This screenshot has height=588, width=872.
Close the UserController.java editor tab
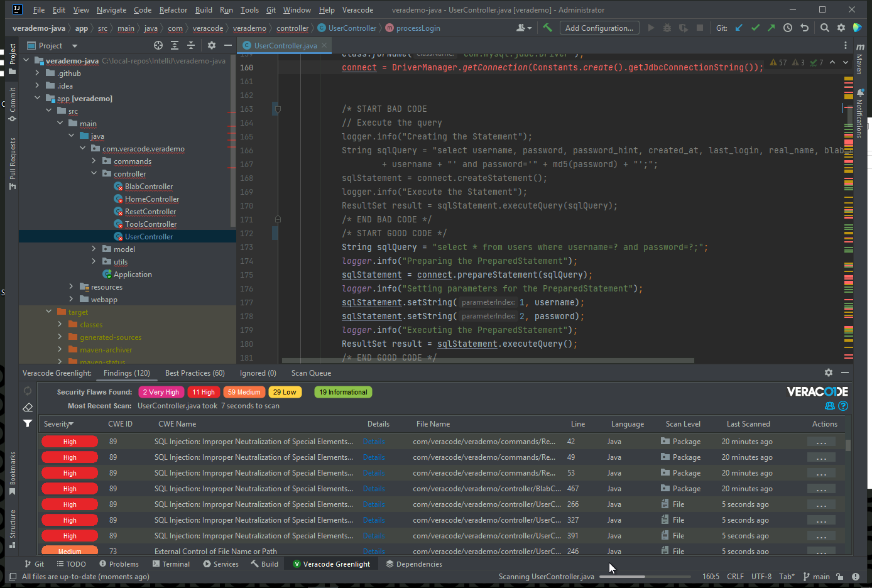[324, 45]
